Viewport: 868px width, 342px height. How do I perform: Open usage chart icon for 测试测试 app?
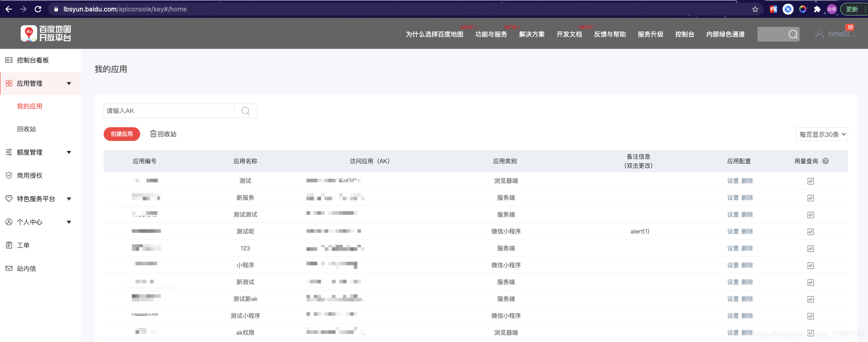click(810, 215)
